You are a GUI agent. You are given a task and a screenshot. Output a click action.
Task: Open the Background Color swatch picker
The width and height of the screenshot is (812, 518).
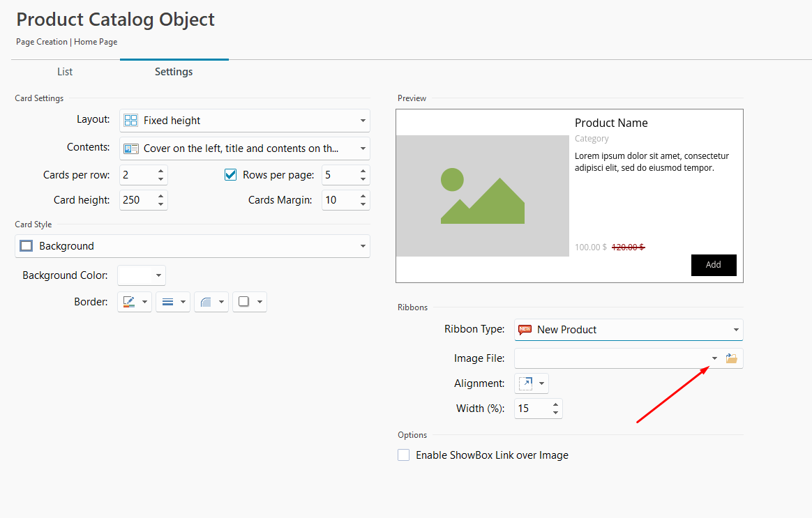point(142,275)
